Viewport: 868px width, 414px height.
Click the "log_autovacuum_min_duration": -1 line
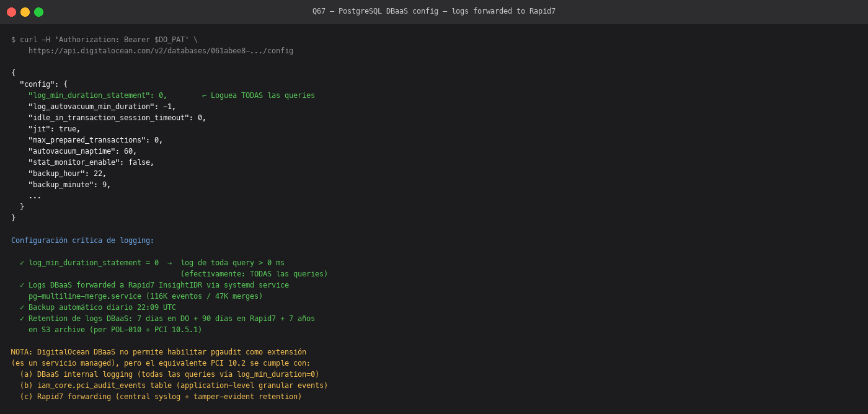pos(102,107)
